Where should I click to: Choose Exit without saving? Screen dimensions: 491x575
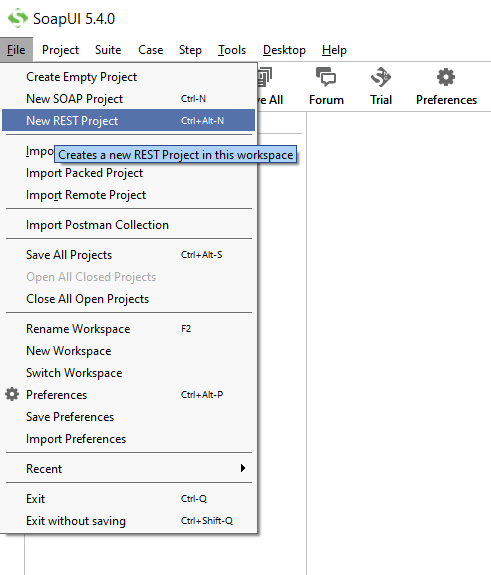128,520
